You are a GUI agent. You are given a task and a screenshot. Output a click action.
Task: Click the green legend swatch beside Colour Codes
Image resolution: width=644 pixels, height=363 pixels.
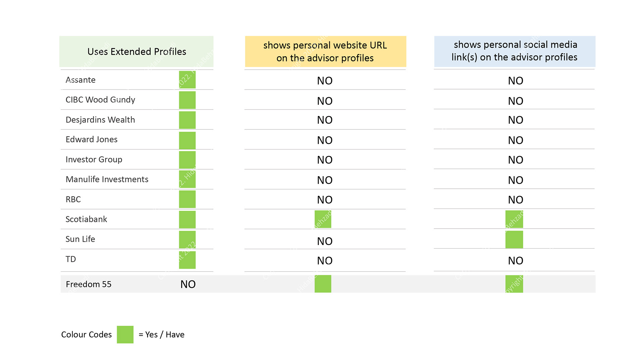click(x=125, y=335)
